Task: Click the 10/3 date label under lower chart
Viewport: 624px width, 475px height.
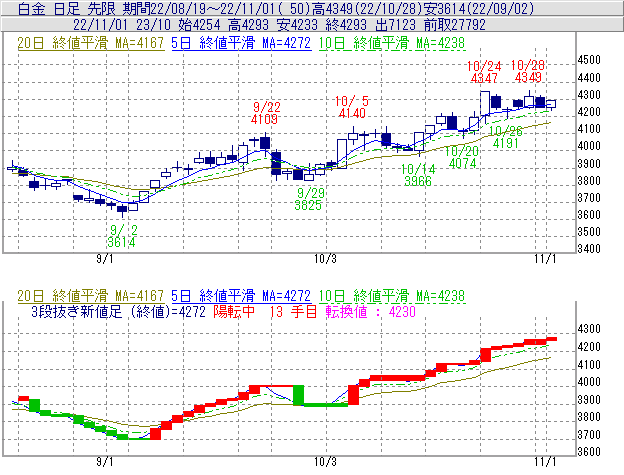Action: point(325,461)
